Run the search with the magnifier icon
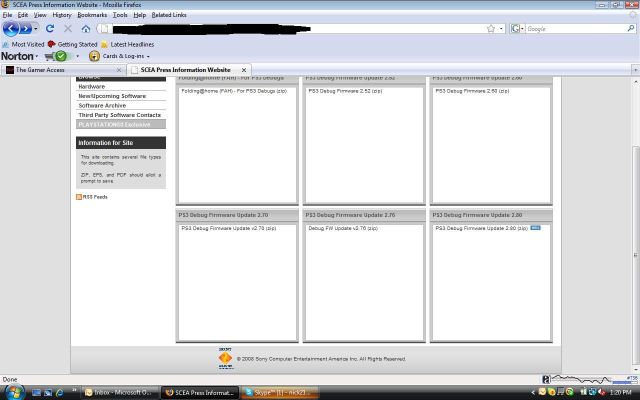The width and height of the screenshot is (640, 400). 631,28
